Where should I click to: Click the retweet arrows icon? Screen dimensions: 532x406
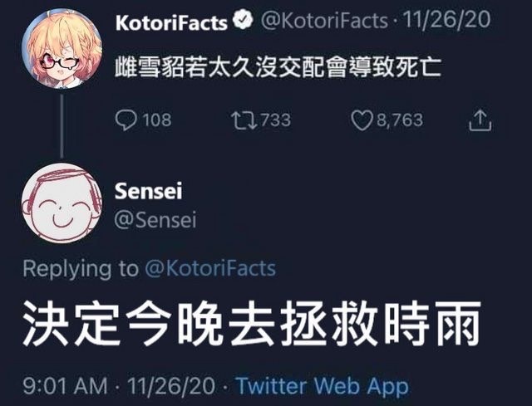244,121
